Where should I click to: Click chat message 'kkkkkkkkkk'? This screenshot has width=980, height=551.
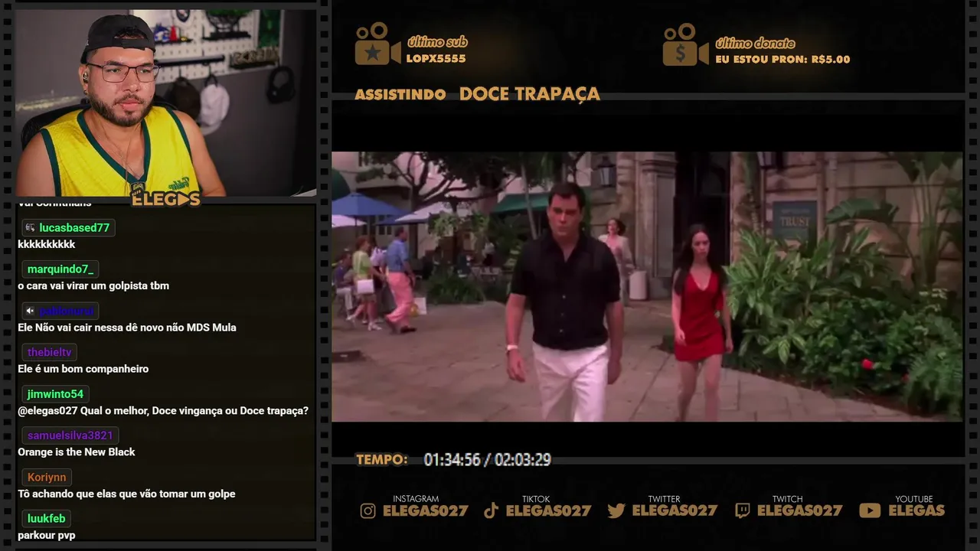[47, 244]
